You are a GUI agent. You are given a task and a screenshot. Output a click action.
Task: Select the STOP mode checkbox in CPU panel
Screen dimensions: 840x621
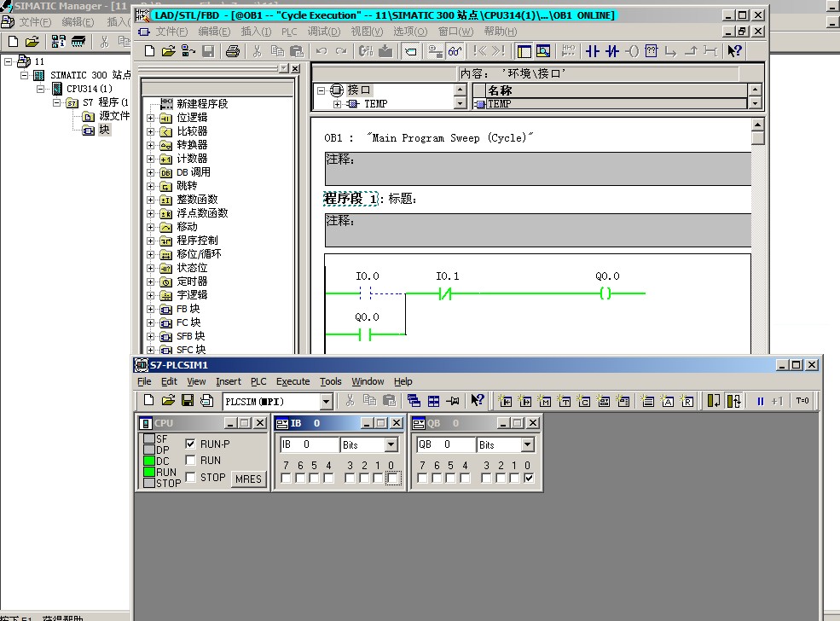[191, 478]
